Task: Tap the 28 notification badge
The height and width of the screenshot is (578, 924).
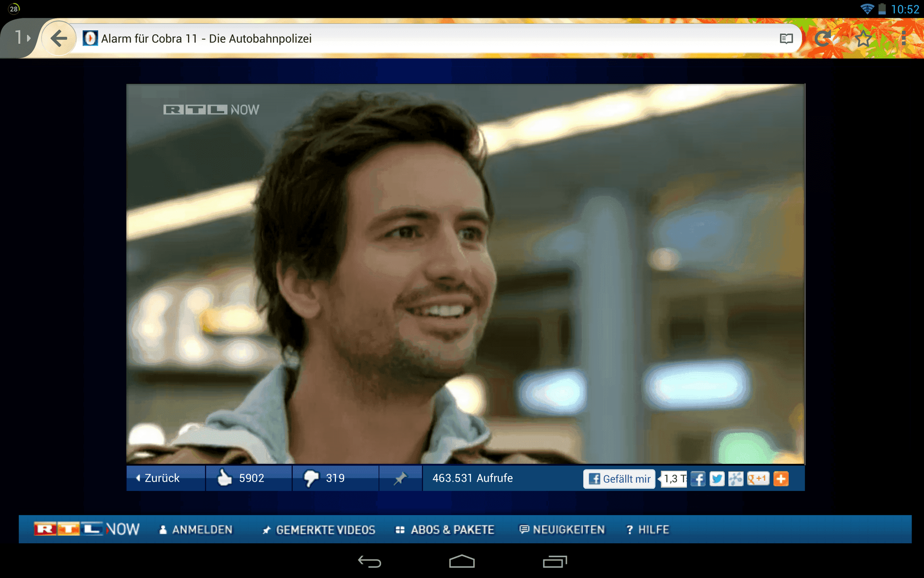Action: [x=14, y=9]
